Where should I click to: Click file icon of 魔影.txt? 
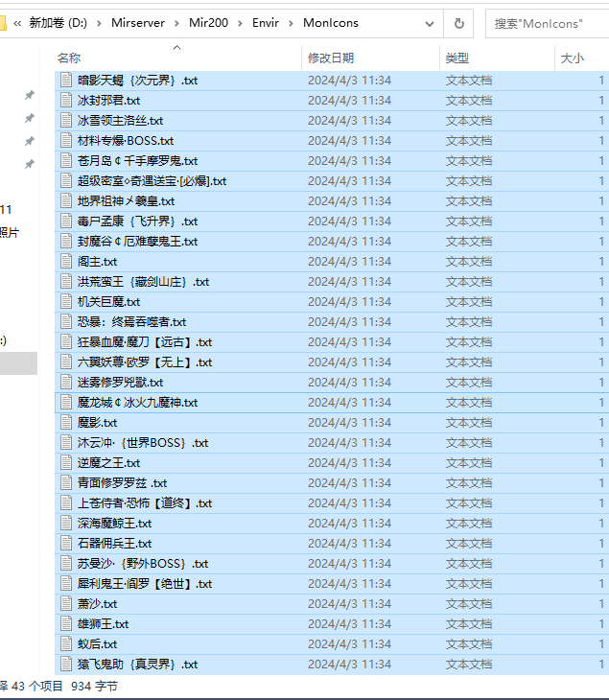(x=66, y=422)
